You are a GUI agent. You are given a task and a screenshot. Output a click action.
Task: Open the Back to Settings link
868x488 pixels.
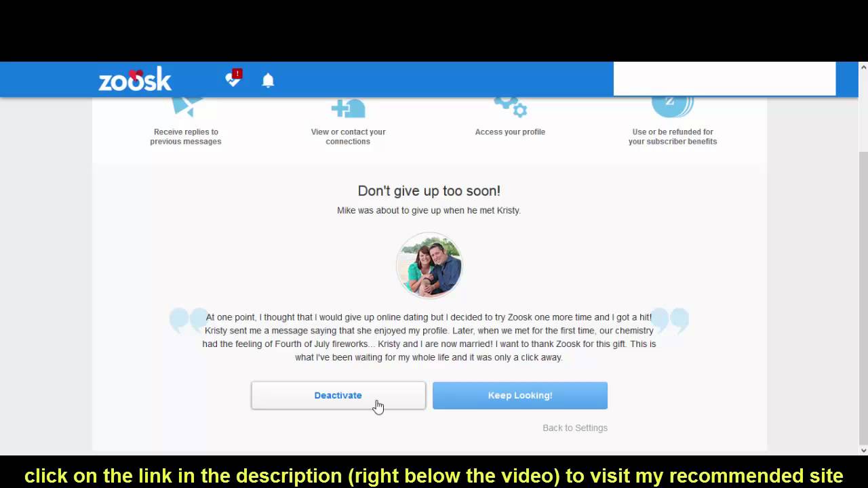pos(575,428)
